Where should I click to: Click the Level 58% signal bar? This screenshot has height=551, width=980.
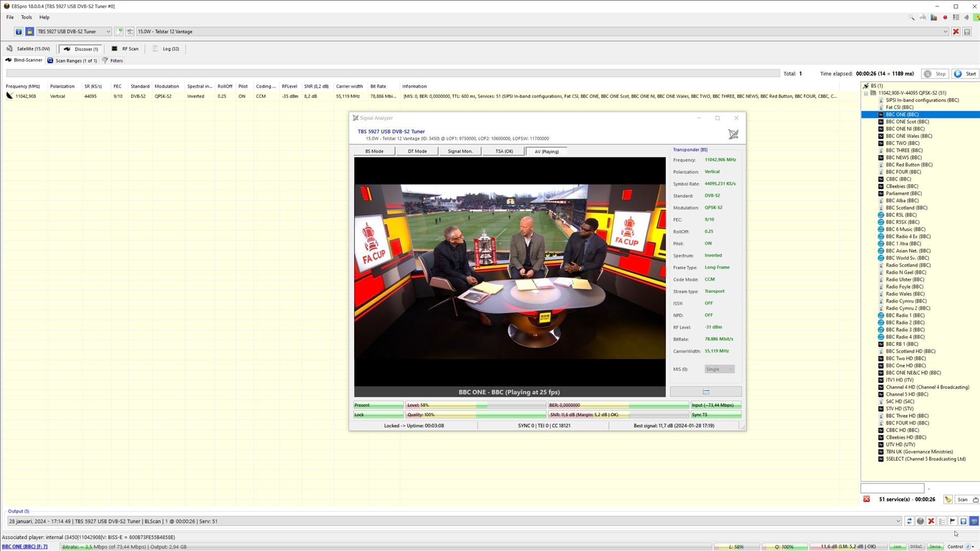pos(476,405)
